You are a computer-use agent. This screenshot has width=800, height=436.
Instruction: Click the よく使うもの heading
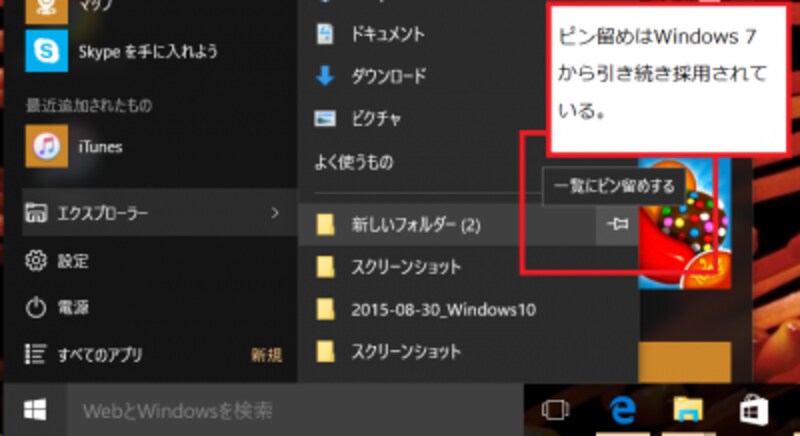pos(354,162)
